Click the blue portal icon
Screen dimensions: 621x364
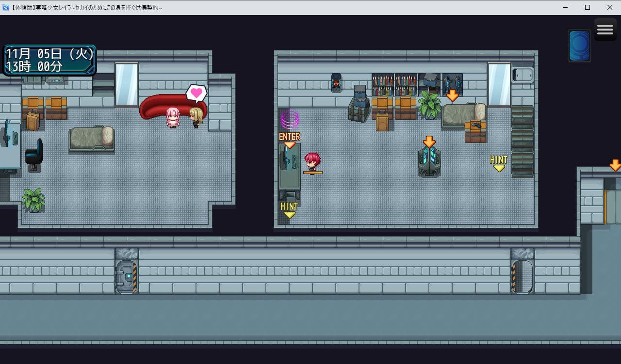(579, 46)
